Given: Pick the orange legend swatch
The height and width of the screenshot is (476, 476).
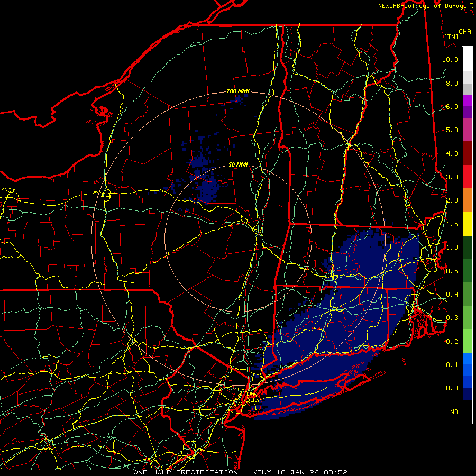Looking at the screenshot, I should pos(467,200).
